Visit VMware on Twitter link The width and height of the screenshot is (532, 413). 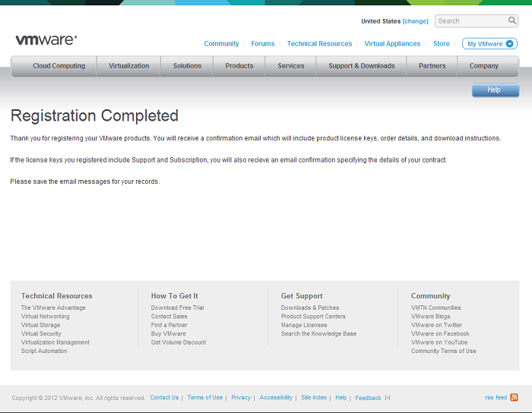point(436,325)
